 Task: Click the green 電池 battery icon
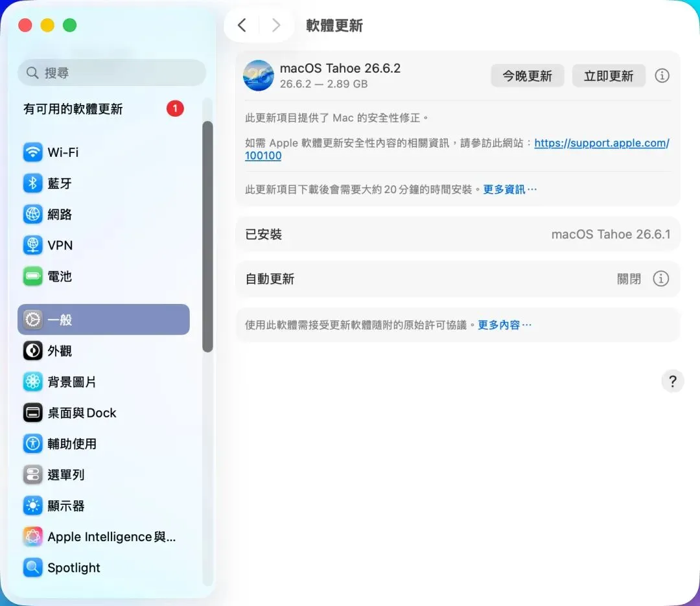click(32, 277)
